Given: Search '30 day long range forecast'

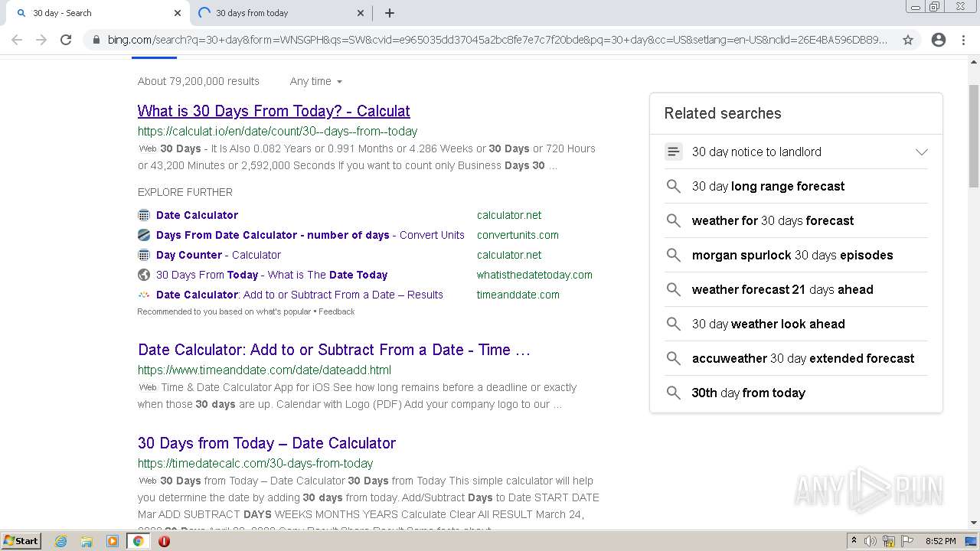Looking at the screenshot, I should (x=768, y=186).
